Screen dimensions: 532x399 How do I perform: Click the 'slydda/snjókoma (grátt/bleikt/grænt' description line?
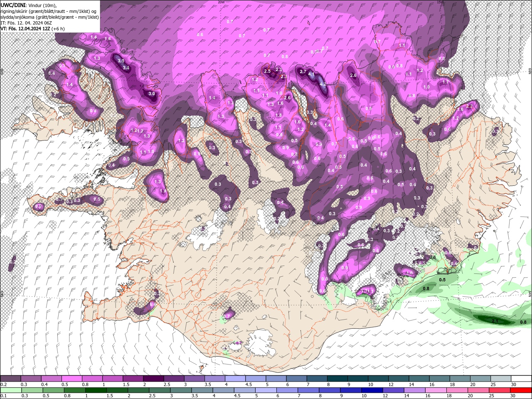(x=49, y=17)
